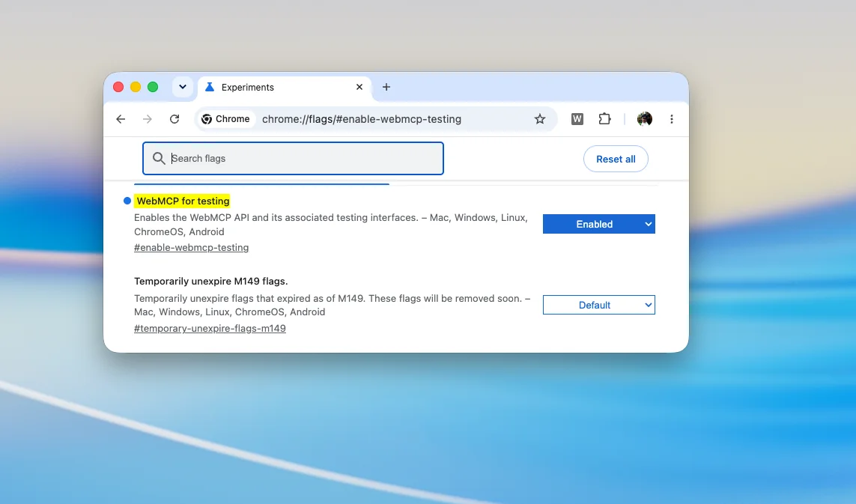Click the WebMCP API description text
This screenshot has width=856, height=504.
pyautogui.click(x=331, y=225)
